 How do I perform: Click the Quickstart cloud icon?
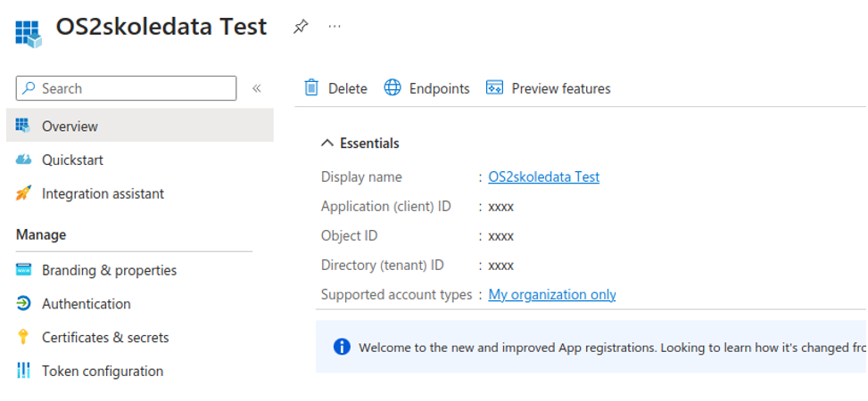click(23, 160)
